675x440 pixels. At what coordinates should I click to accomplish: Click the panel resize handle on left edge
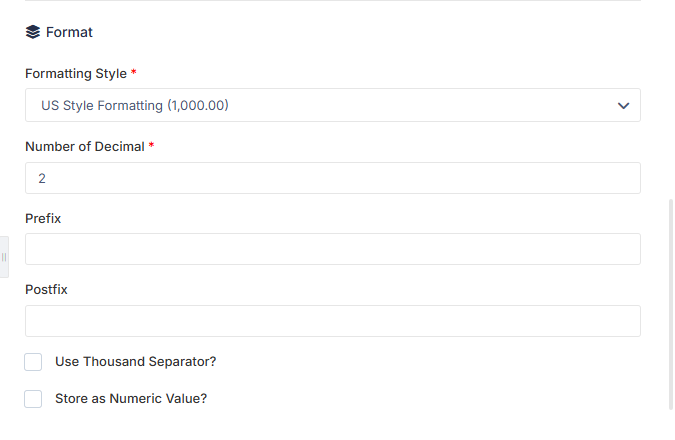click(4, 257)
